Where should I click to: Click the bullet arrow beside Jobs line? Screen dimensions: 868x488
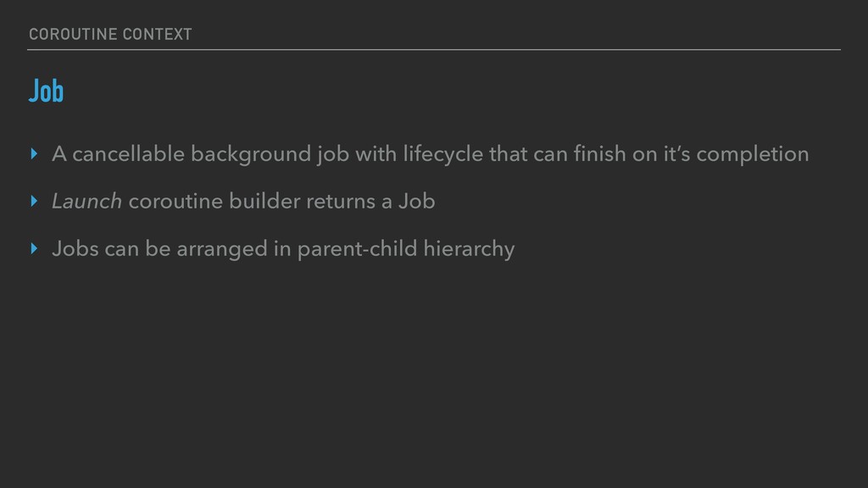pyautogui.click(x=33, y=249)
